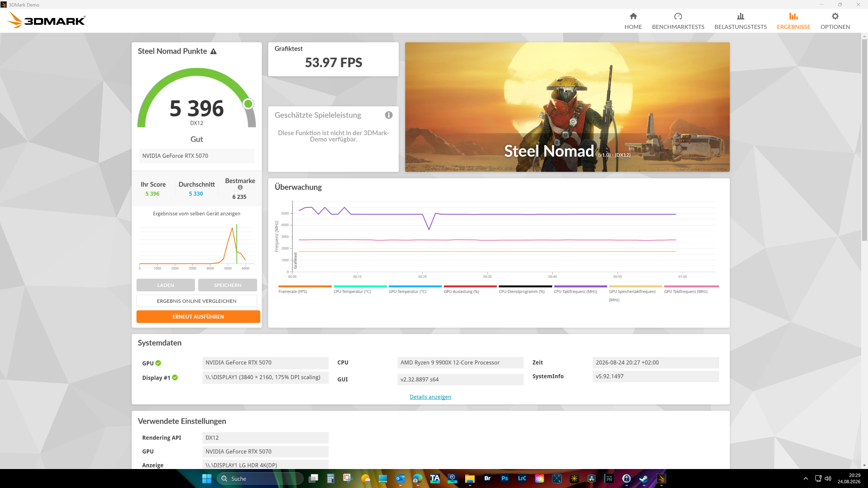Open the volume control in system tray
The height and width of the screenshot is (488, 868).
[x=828, y=479]
